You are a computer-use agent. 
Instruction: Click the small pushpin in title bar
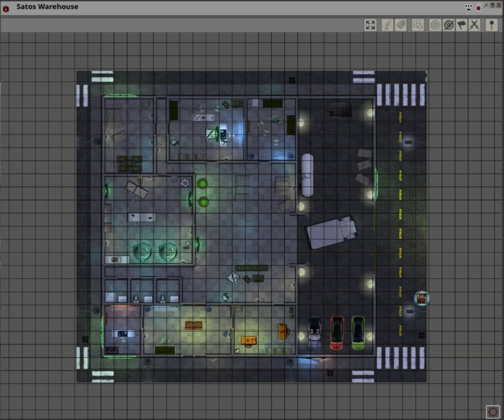pos(486,5)
